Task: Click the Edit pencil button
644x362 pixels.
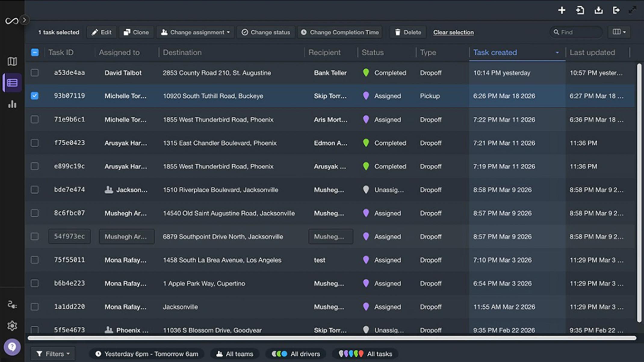Action: click(x=101, y=32)
